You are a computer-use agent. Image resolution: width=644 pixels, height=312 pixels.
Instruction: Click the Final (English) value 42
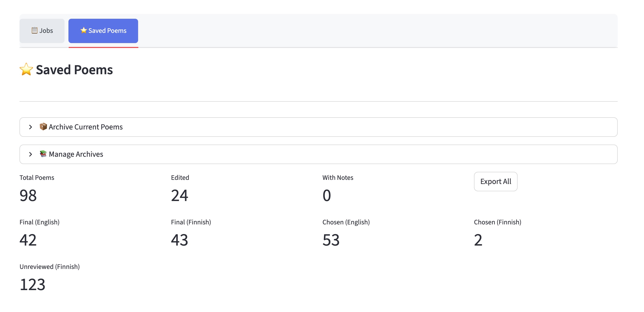28,240
